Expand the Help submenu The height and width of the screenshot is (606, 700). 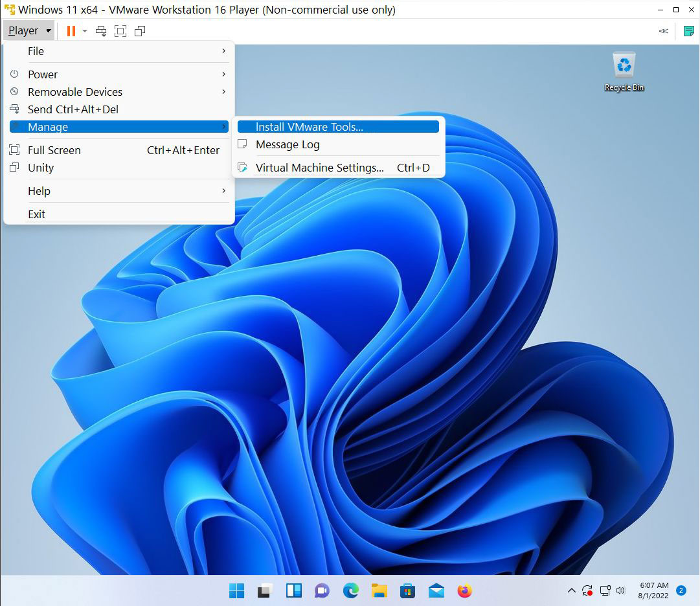click(39, 191)
